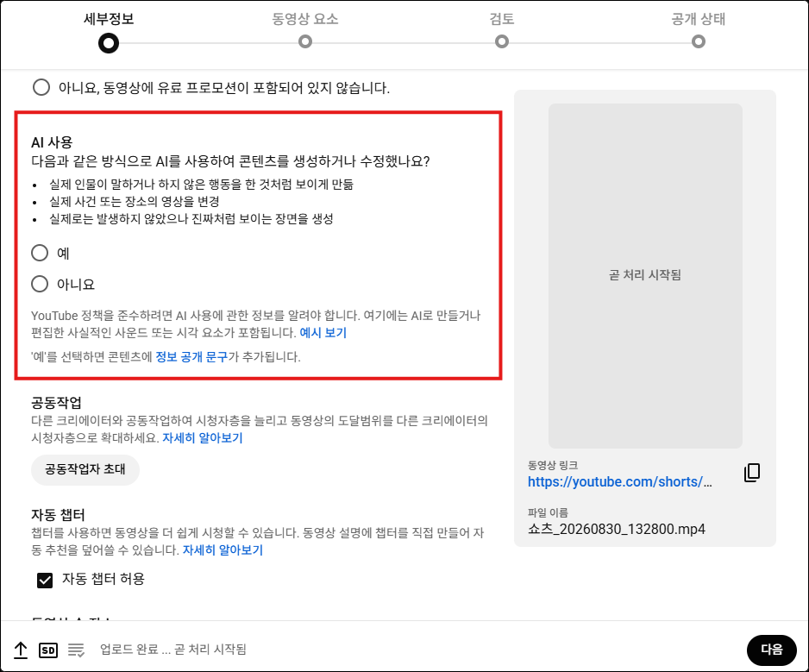This screenshot has width=809, height=672.
Task: Open 자세히 알아보기 link under 공동작업
Action: tap(202, 438)
